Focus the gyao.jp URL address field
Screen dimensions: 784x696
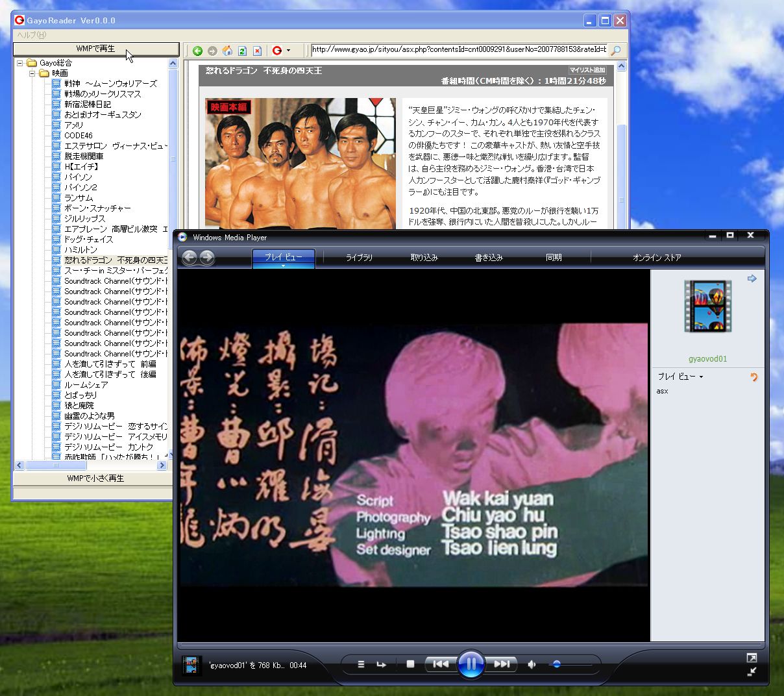[x=459, y=49]
